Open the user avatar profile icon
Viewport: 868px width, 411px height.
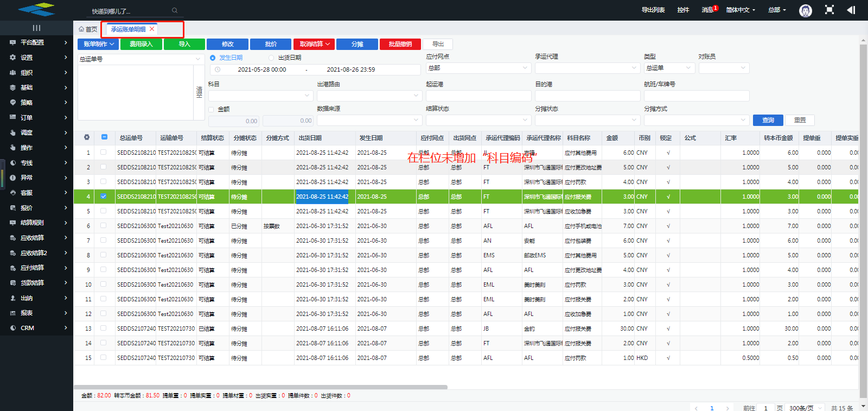806,10
